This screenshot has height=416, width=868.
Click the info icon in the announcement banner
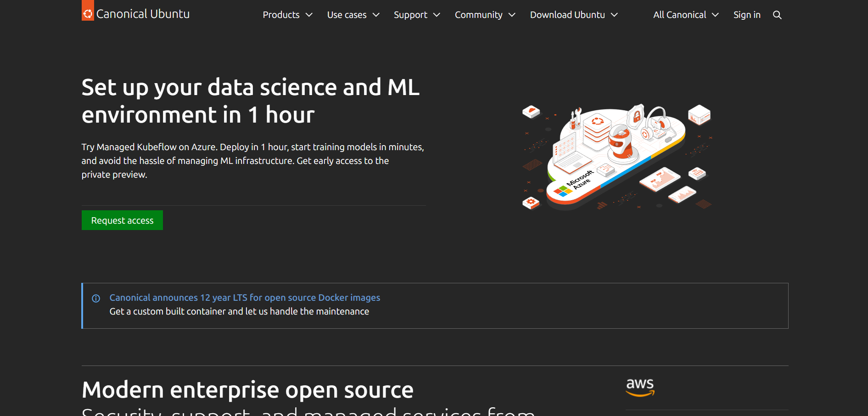pyautogui.click(x=96, y=298)
